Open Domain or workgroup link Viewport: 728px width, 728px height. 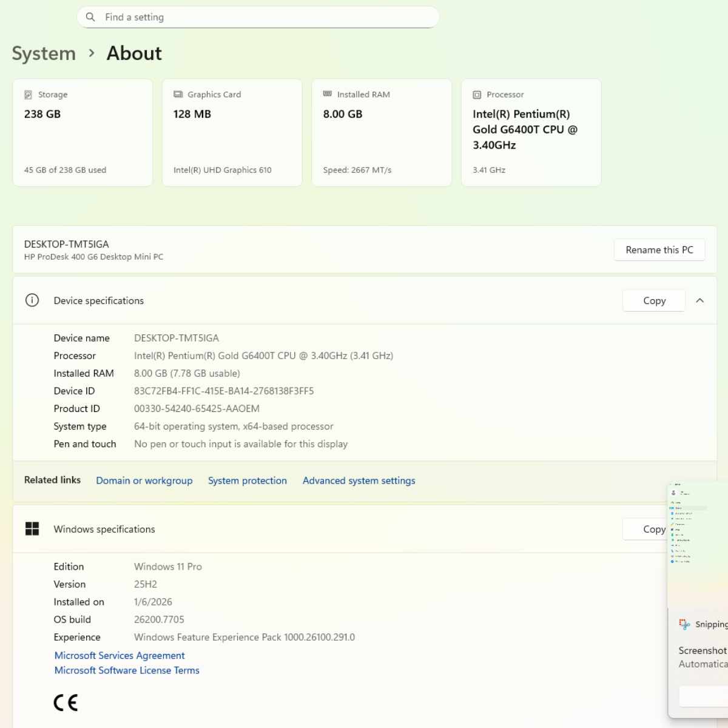click(144, 480)
